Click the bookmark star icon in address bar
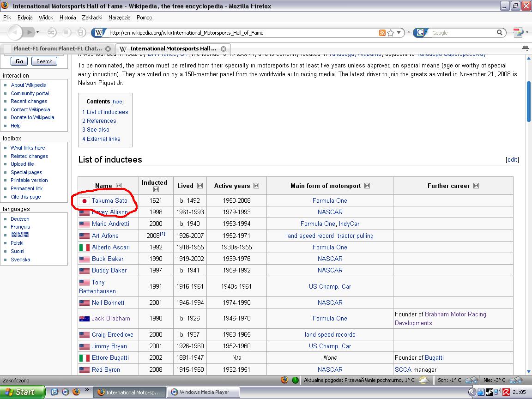 click(x=391, y=33)
